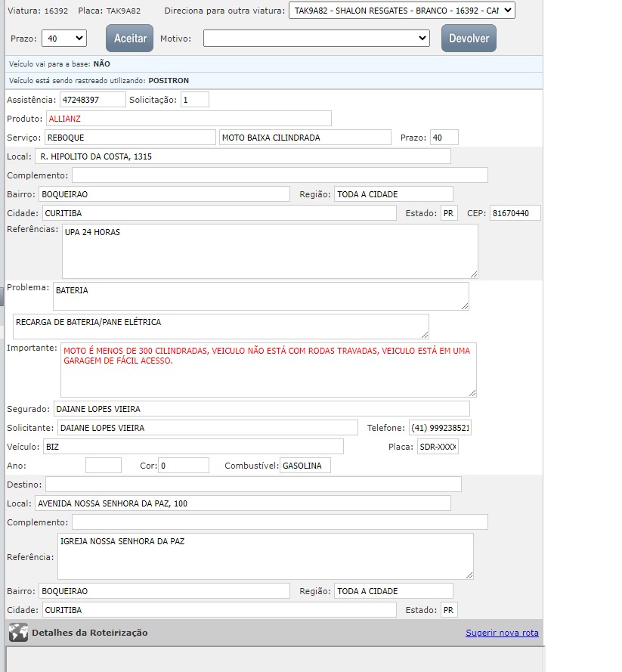The height and width of the screenshot is (672, 622).
Task: Click the Assistência field 47248397
Action: click(x=92, y=100)
